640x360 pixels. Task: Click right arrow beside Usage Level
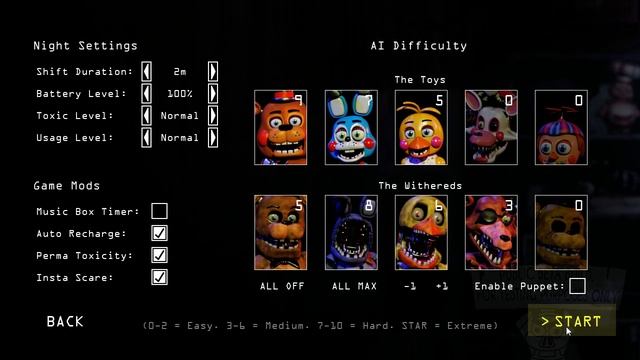click(213, 138)
